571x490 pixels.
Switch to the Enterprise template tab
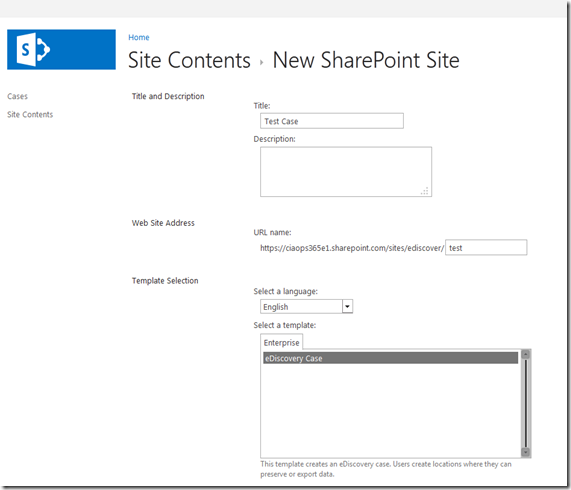pos(281,343)
